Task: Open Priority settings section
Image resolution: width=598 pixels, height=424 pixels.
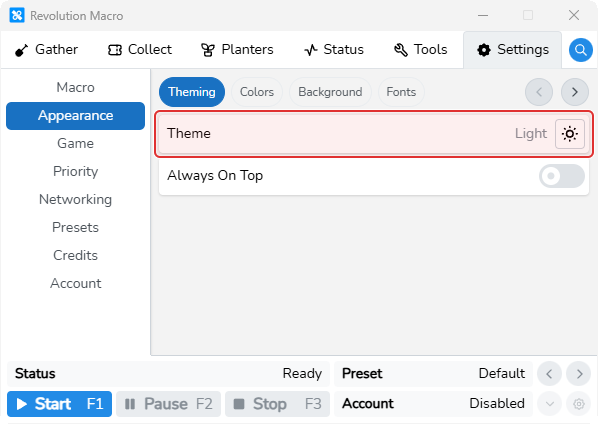Action: (76, 172)
